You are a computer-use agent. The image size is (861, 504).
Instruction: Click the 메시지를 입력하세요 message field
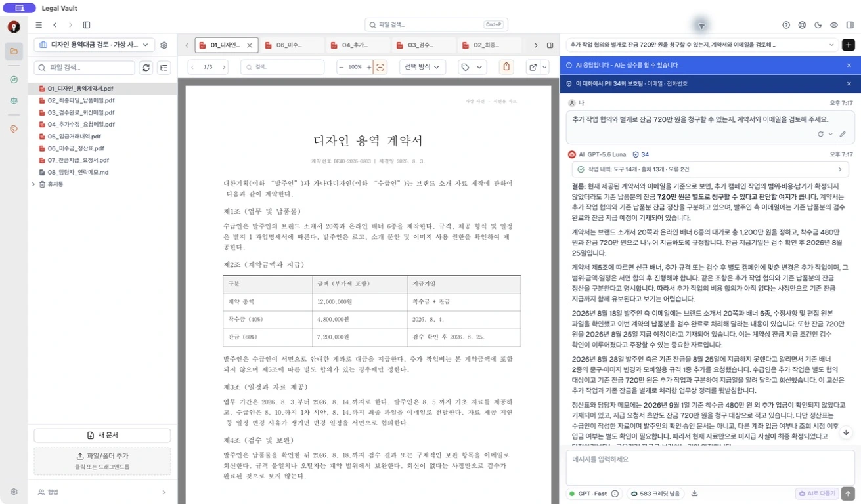tap(710, 467)
